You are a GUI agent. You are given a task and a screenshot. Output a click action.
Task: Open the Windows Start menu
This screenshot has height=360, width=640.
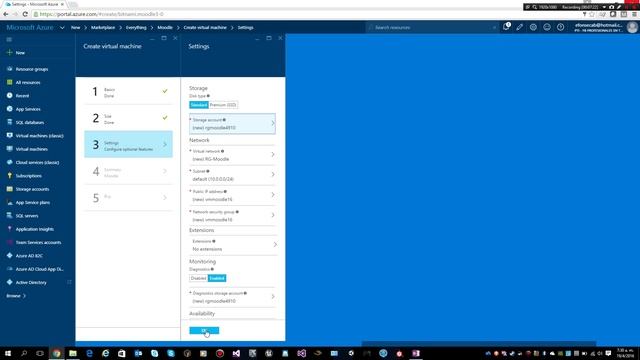(7, 353)
